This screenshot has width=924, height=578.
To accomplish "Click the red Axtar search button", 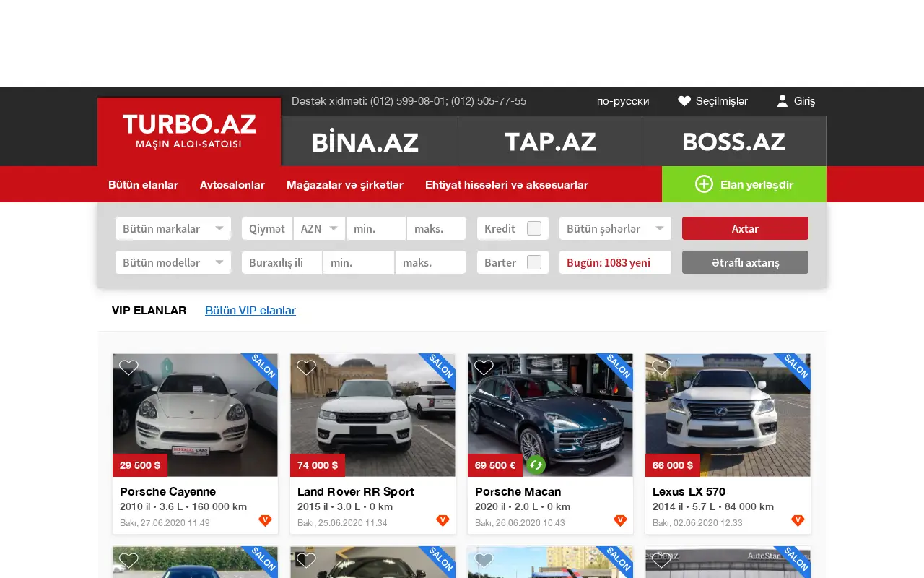I will pyautogui.click(x=745, y=228).
